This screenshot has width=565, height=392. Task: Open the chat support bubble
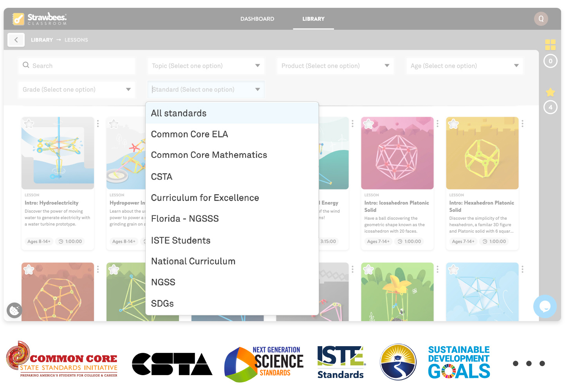point(545,307)
